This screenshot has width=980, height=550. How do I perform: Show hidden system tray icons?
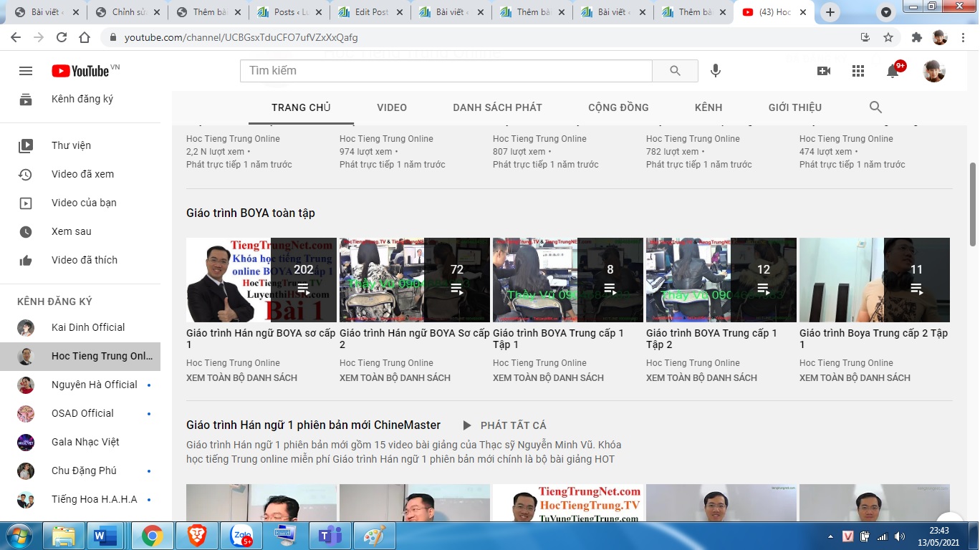(830, 536)
